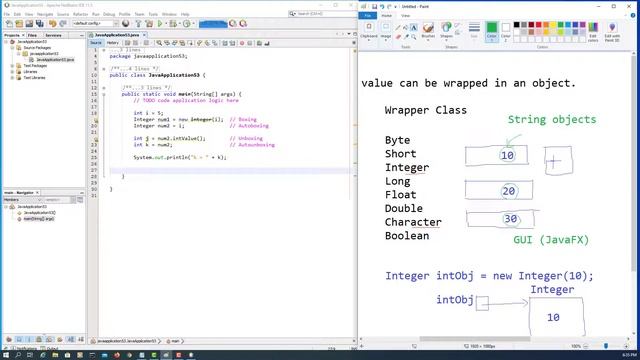This screenshot has width=640, height=360.
Task: Open the Image dropdown in Paint
Action: [386, 31]
